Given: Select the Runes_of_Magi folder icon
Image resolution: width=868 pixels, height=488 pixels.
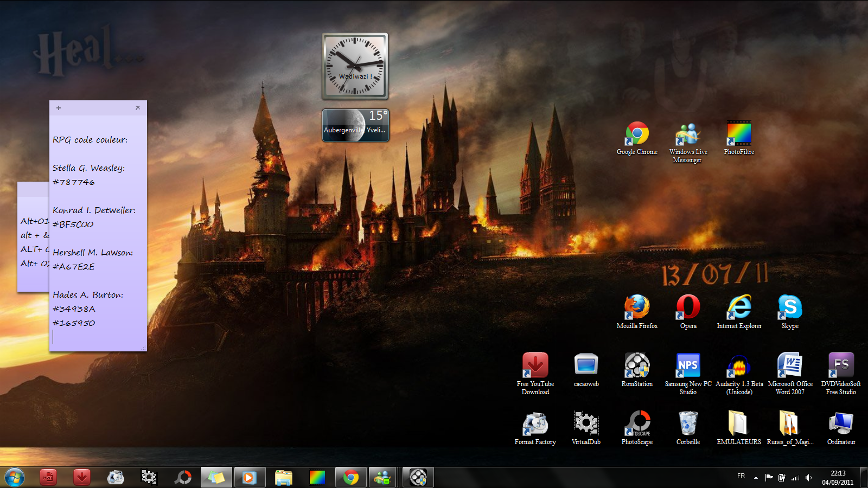Looking at the screenshot, I should click(x=790, y=428).
